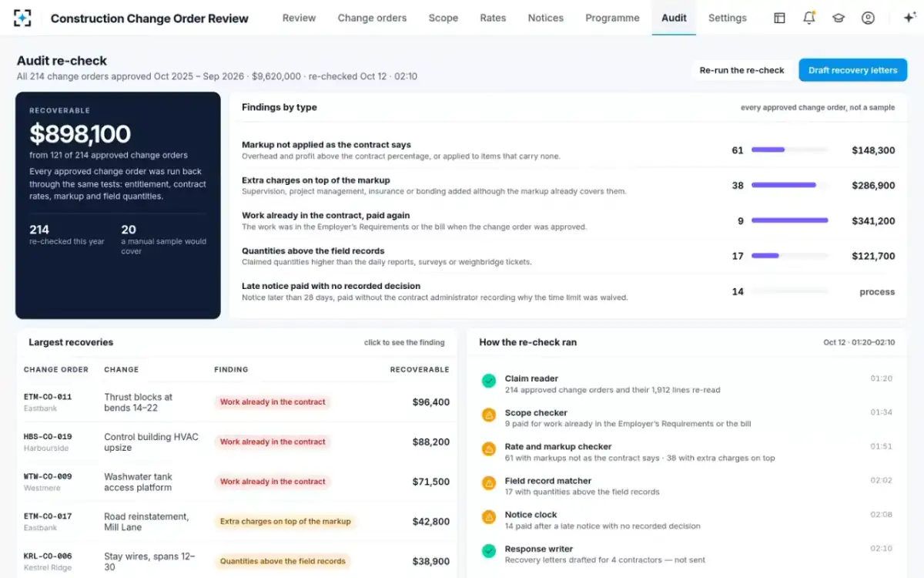Select the Audit tab
The width and height of the screenshot is (924, 578).
[674, 18]
